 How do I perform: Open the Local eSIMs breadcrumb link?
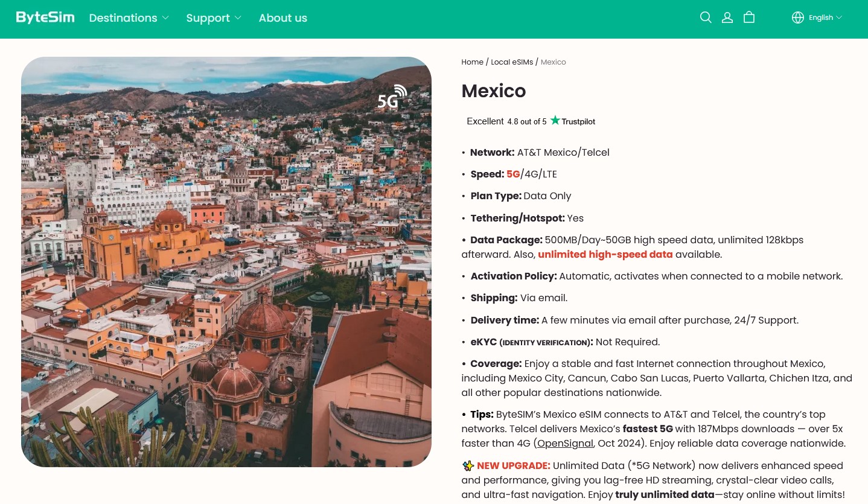click(512, 62)
